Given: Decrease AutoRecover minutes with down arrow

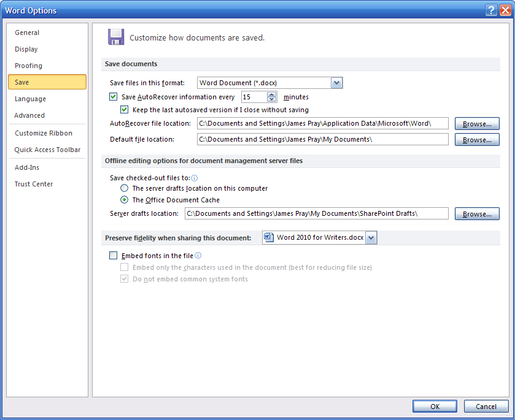Looking at the screenshot, I should [272, 99].
